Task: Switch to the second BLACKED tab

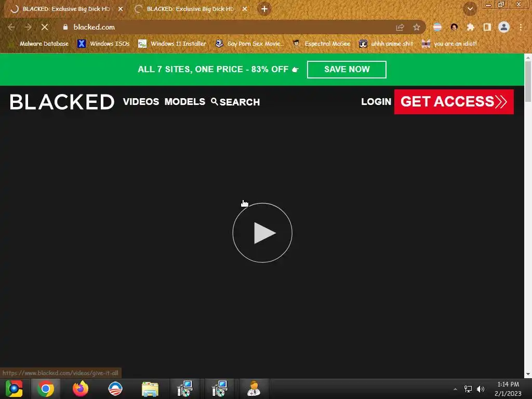Action: (x=190, y=9)
